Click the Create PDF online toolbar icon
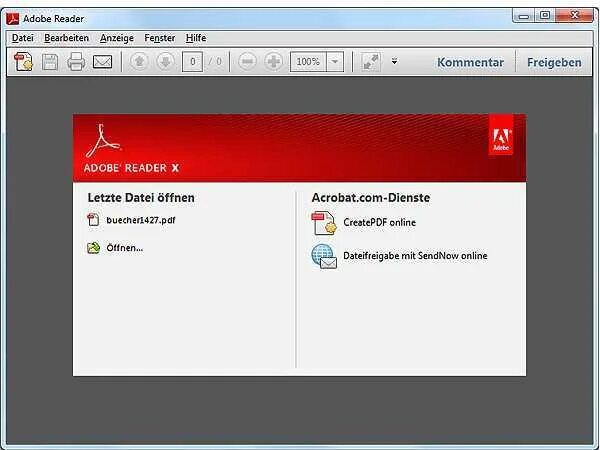The height and width of the screenshot is (450, 600). [23, 62]
